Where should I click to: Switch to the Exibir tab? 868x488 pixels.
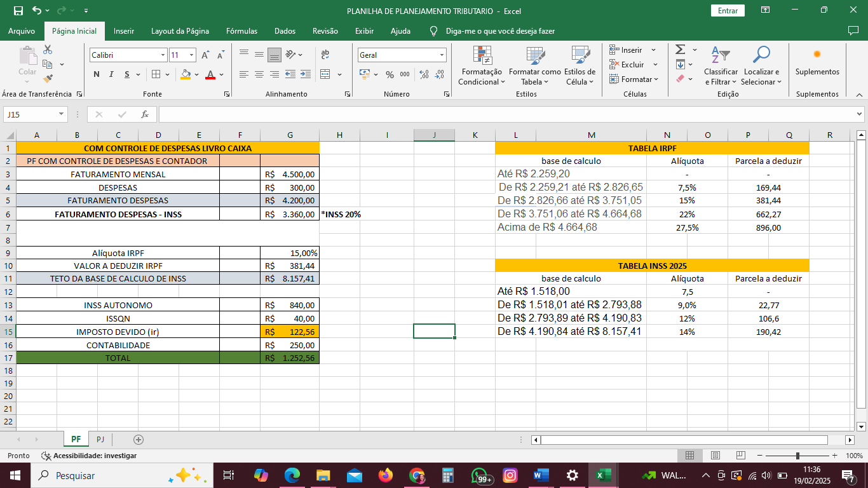click(364, 31)
